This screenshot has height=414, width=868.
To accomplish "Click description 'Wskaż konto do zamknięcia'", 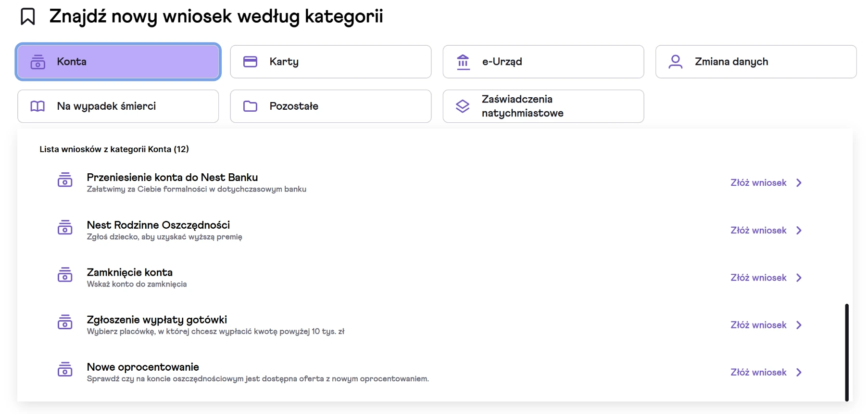I will (137, 284).
